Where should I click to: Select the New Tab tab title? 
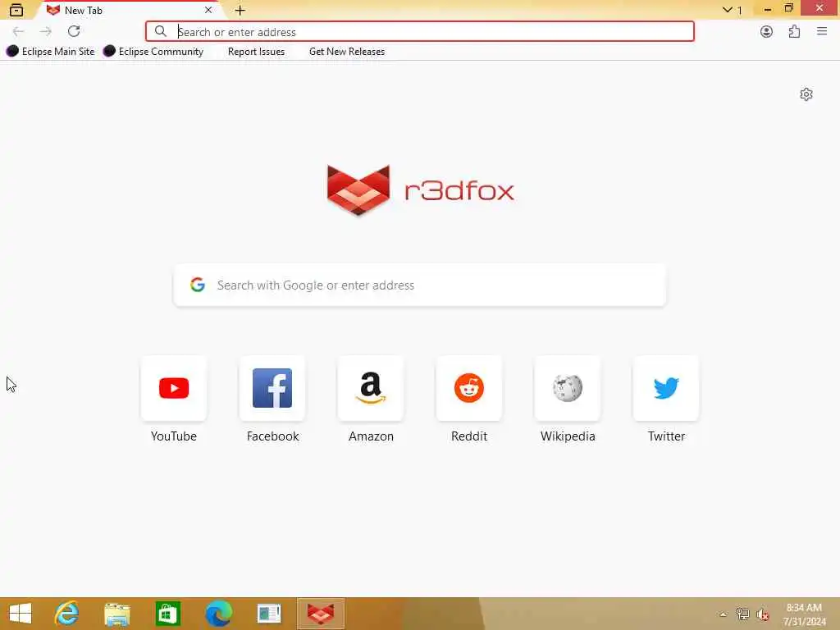[x=84, y=10]
